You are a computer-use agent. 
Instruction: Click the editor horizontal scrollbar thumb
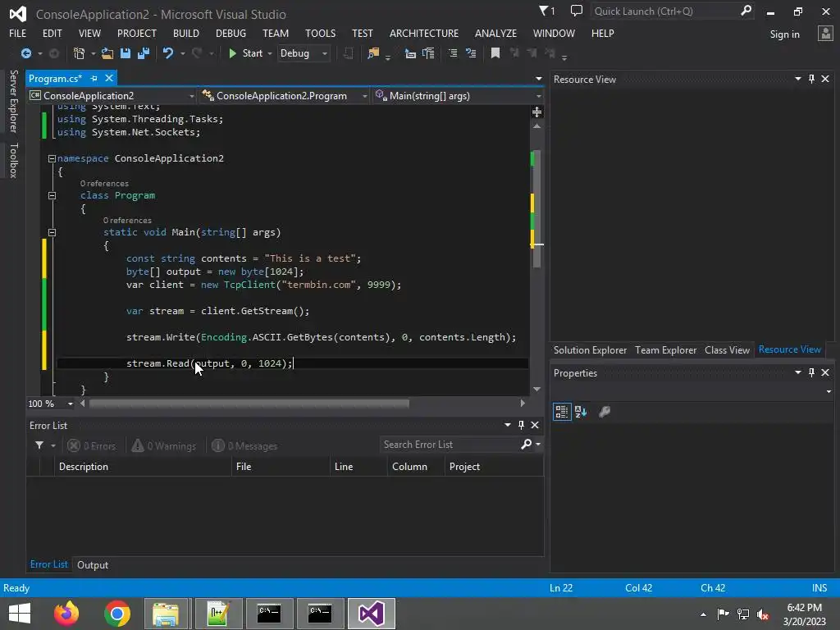(249, 404)
